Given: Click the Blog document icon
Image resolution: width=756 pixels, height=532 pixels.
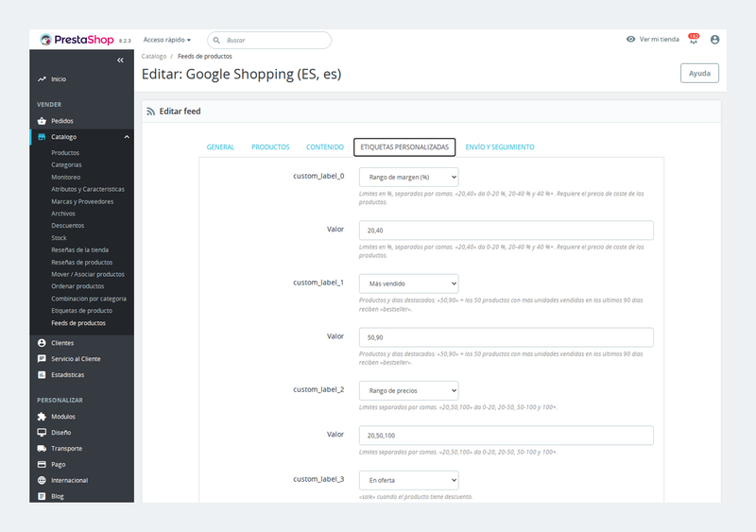Looking at the screenshot, I should pyautogui.click(x=42, y=496).
